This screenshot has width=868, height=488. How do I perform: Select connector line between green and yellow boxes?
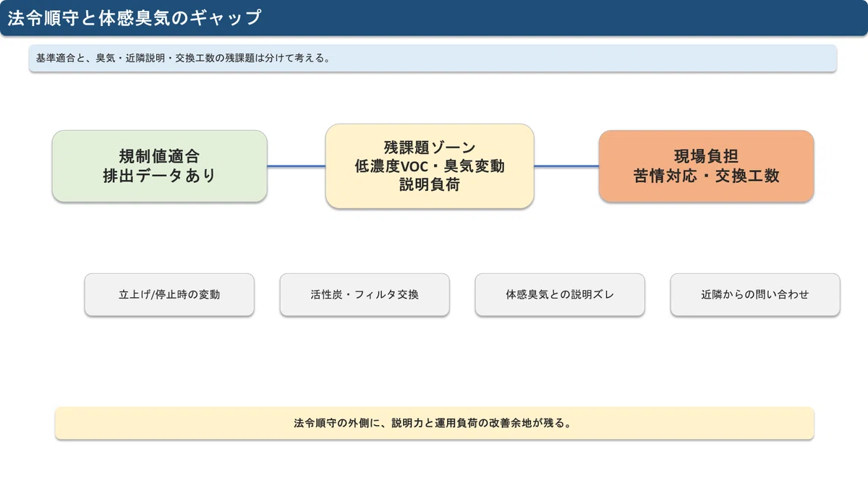297,166
